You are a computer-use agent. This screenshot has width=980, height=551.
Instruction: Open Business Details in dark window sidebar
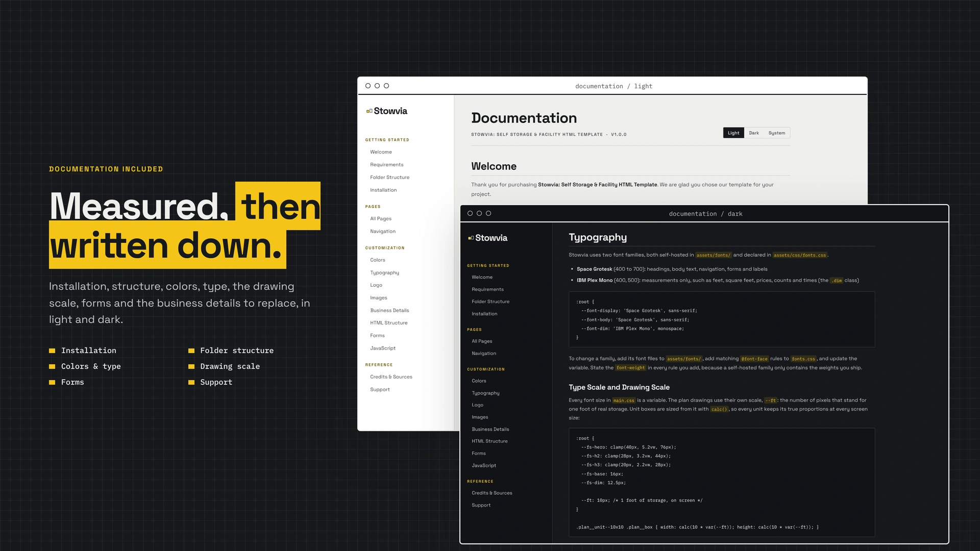tap(491, 430)
